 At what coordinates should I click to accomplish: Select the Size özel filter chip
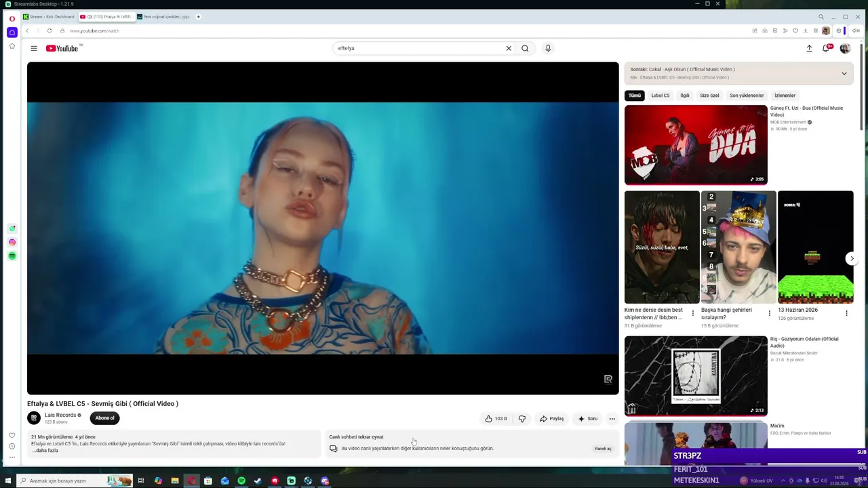709,96
